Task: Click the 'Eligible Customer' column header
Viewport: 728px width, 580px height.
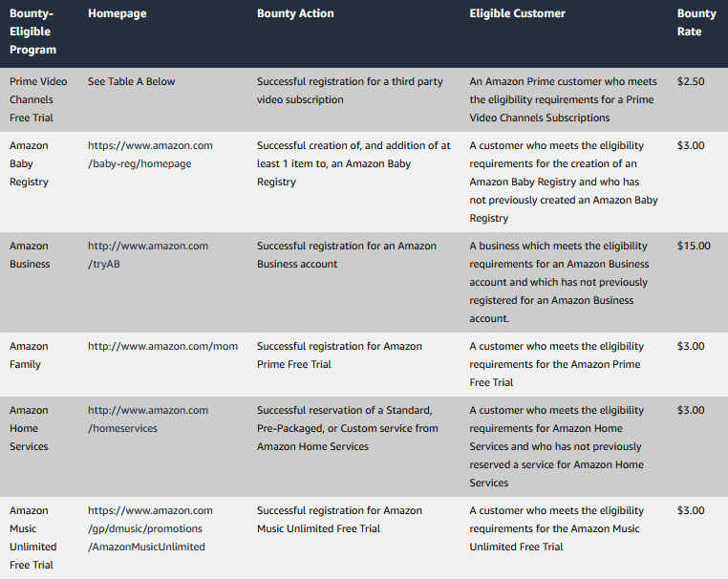Action: tap(517, 13)
